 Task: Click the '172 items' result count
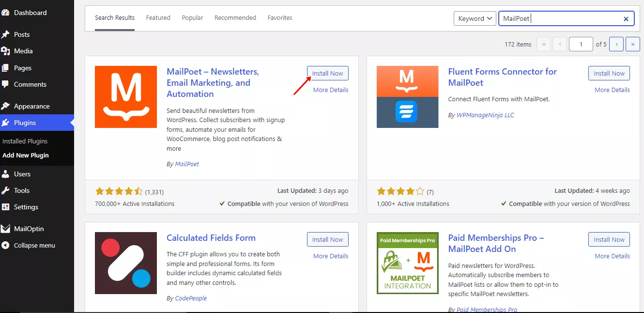click(x=518, y=44)
